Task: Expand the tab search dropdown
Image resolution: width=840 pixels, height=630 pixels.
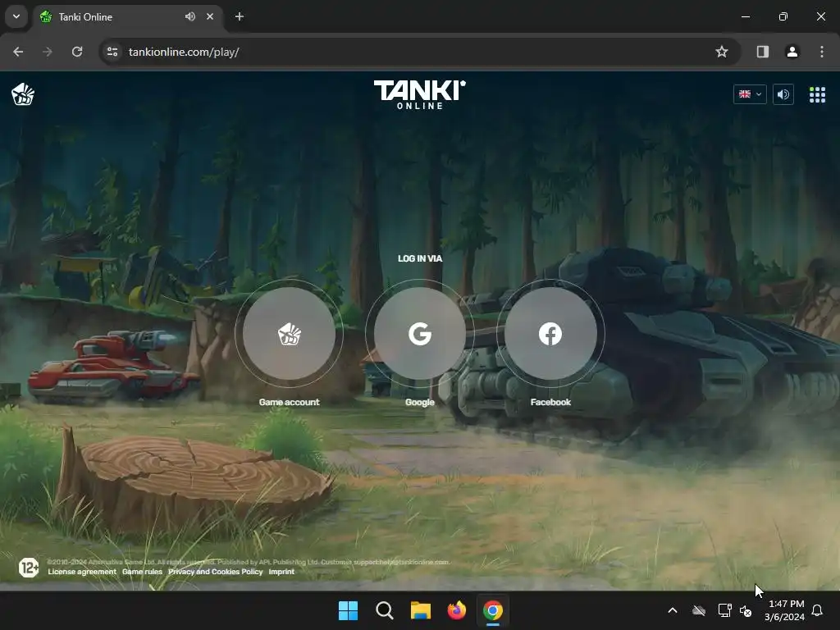Action: [x=16, y=16]
